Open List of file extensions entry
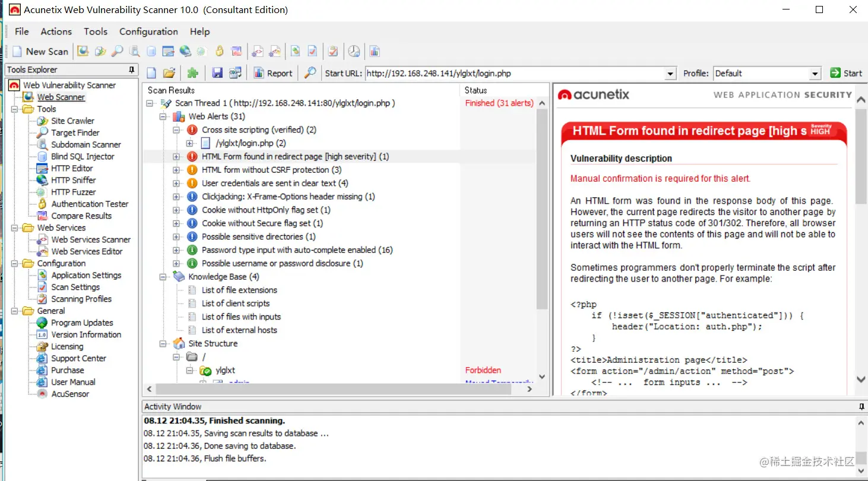 click(x=239, y=290)
